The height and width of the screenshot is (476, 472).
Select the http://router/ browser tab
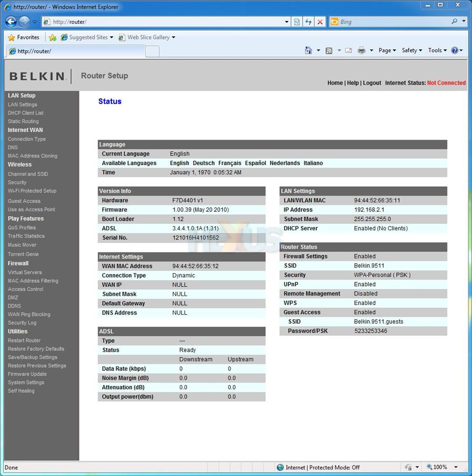[x=75, y=51]
